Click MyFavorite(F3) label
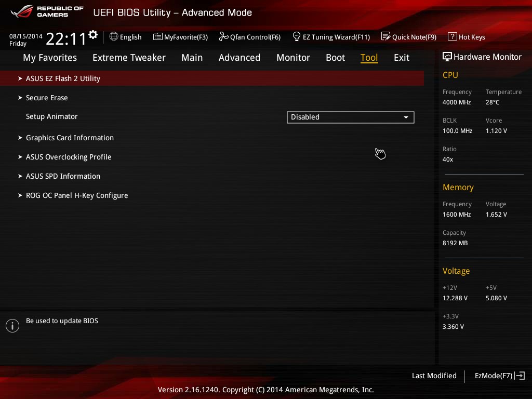Screen dimensions: 532x399 (x=186, y=37)
